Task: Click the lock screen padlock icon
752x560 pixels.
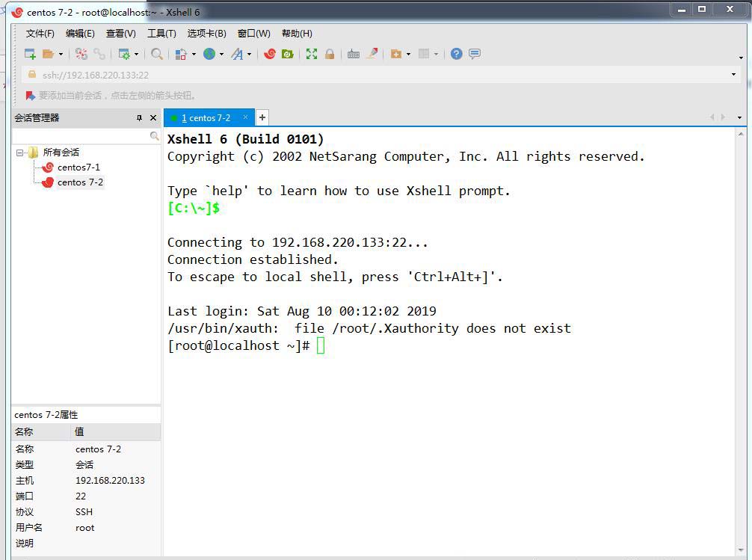Action: coord(330,55)
